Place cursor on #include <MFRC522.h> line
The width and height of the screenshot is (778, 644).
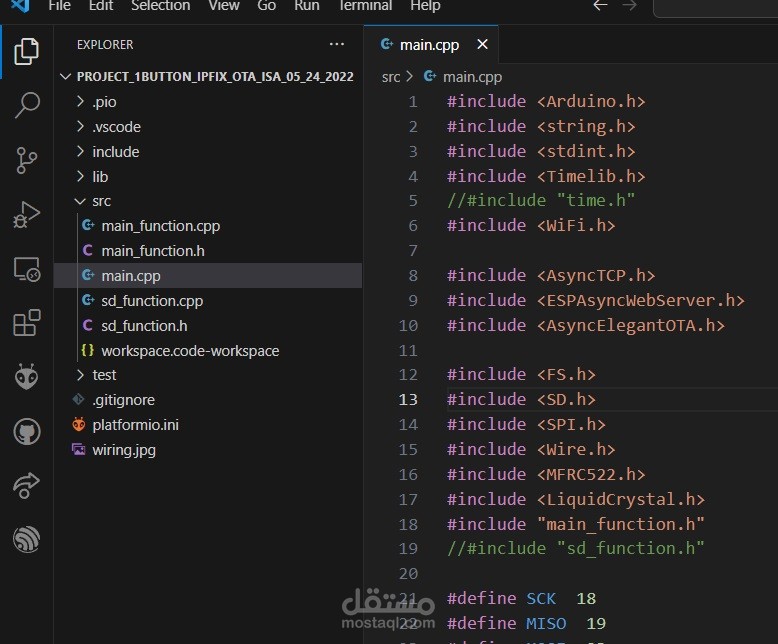pyautogui.click(x=546, y=474)
